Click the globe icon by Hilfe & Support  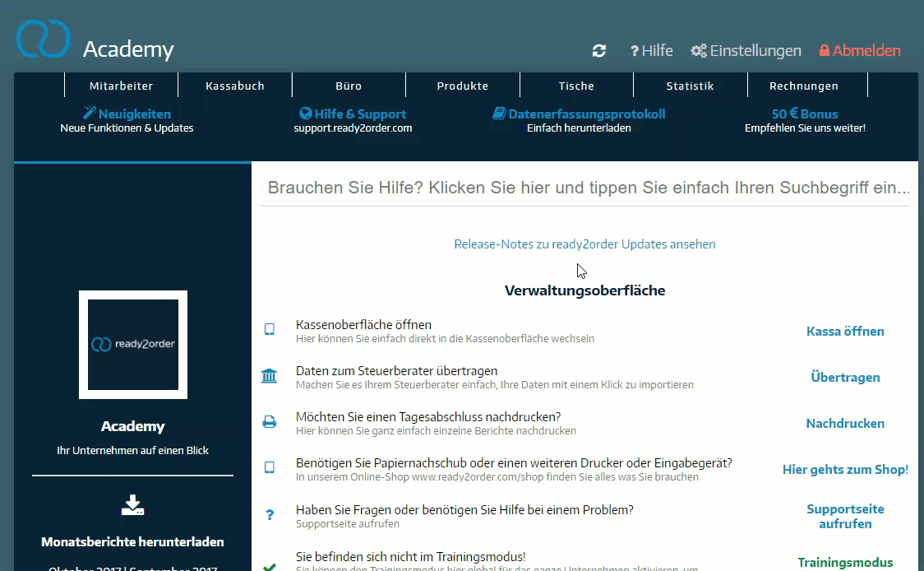pyautogui.click(x=305, y=114)
